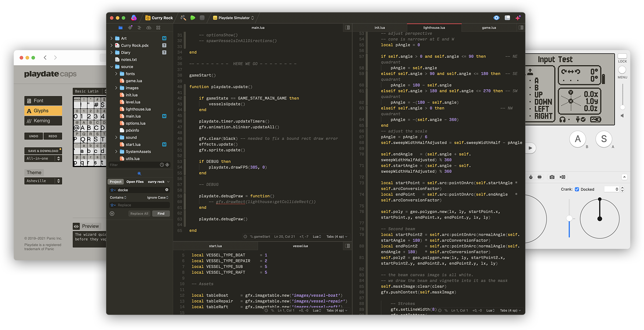Viewport: 644px width, 330px height.
Task: Click the hammer build icon
Action: pyautogui.click(x=183, y=18)
